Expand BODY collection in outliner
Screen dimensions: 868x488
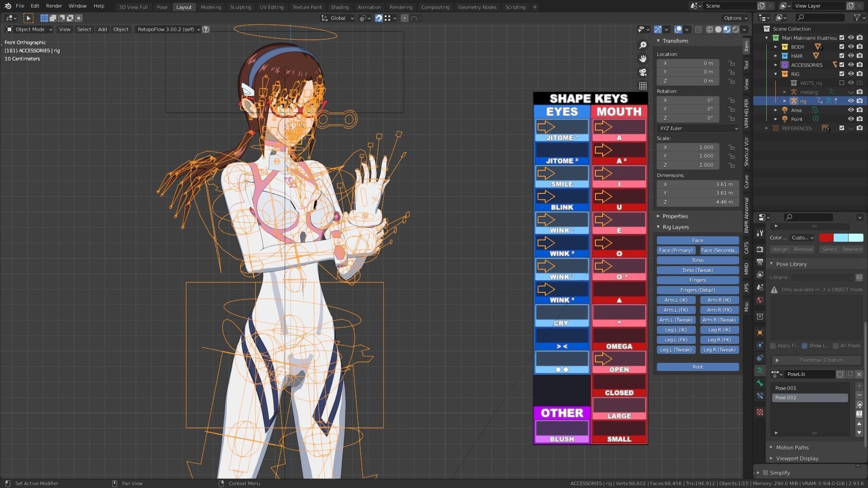tap(776, 47)
